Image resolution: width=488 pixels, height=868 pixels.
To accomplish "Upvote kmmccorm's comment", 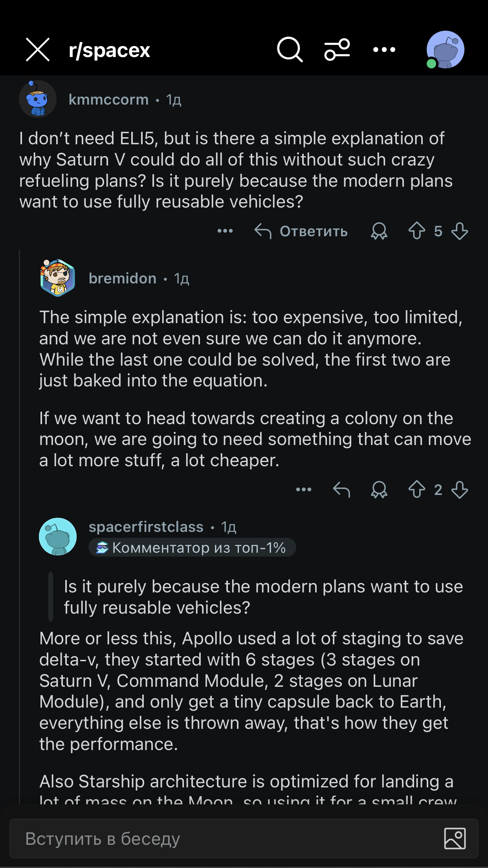I will click(416, 231).
